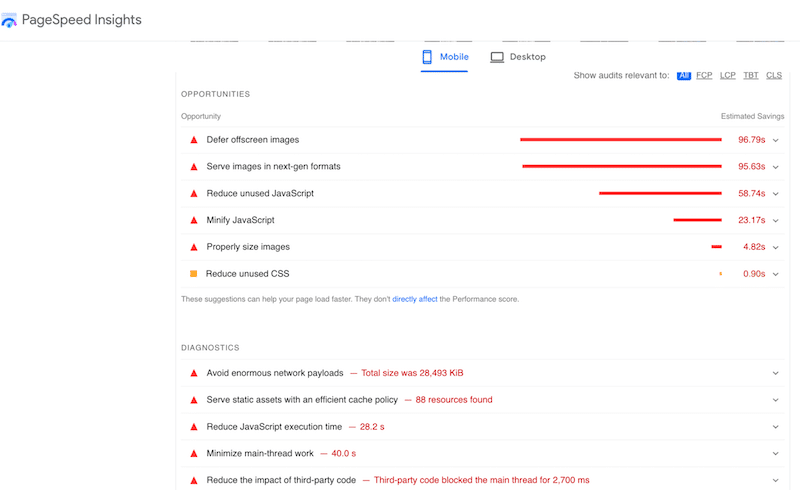Select the All audits filter
The image size is (800, 490).
[684, 75]
